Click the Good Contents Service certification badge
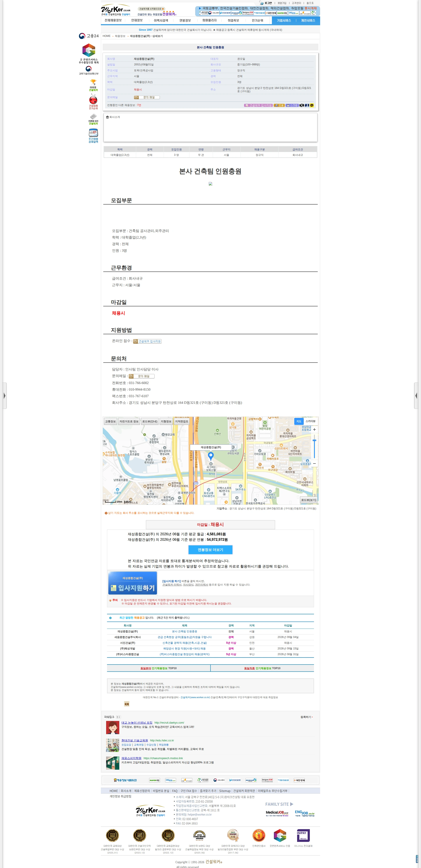Image resolution: width=421 pixels, height=868 pixels. [x=89, y=54]
